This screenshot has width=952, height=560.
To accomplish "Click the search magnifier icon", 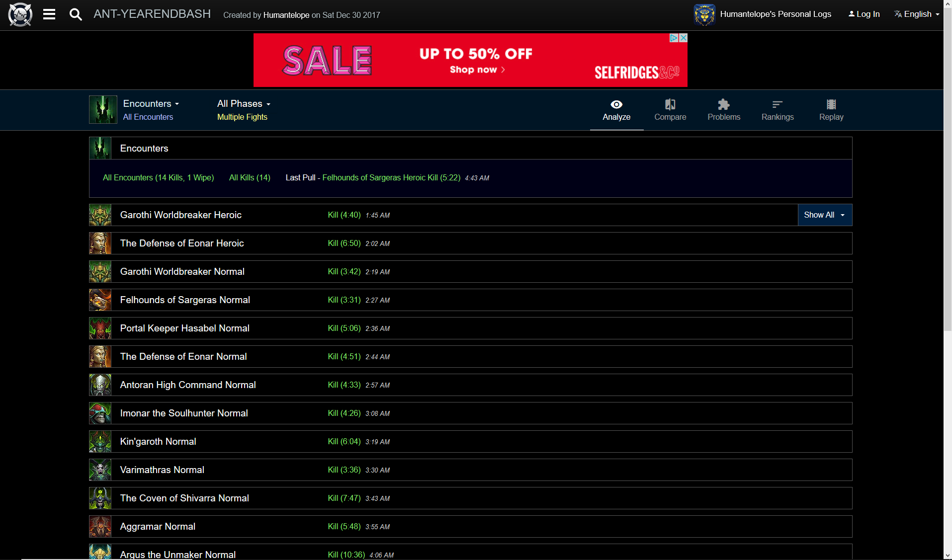I will [76, 14].
